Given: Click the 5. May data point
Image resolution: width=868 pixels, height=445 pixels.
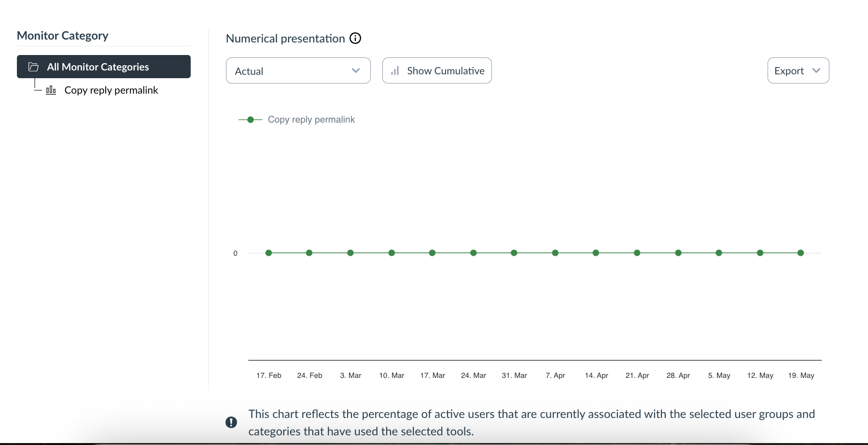Looking at the screenshot, I should tap(719, 253).
